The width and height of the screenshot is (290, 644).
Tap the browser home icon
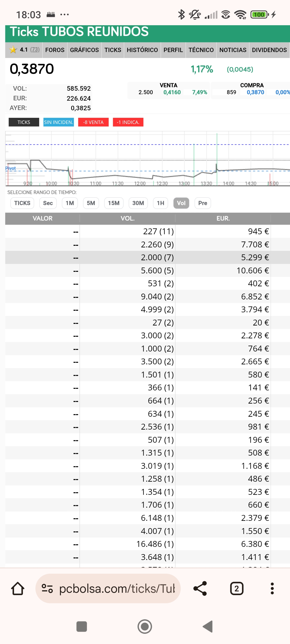pyautogui.click(x=18, y=589)
